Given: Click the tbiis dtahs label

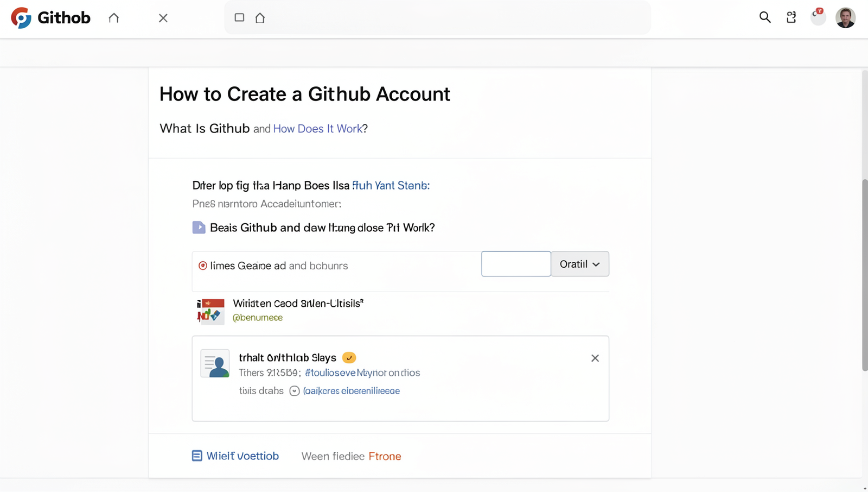Looking at the screenshot, I should [261, 391].
